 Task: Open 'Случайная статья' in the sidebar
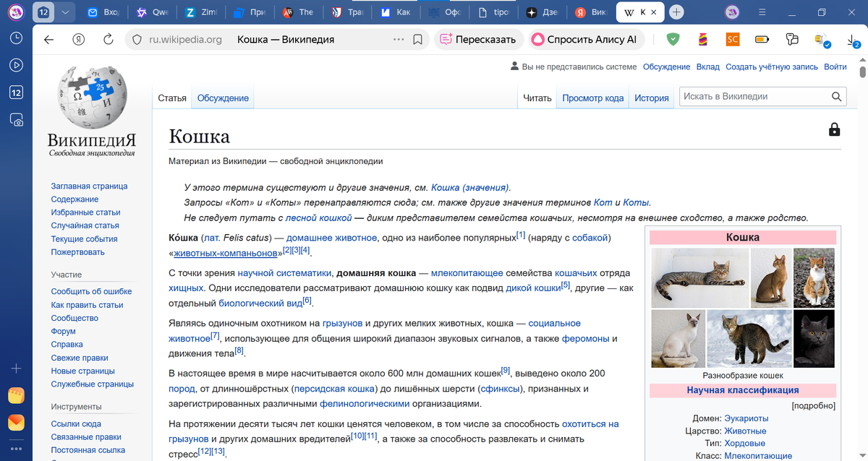(x=85, y=225)
